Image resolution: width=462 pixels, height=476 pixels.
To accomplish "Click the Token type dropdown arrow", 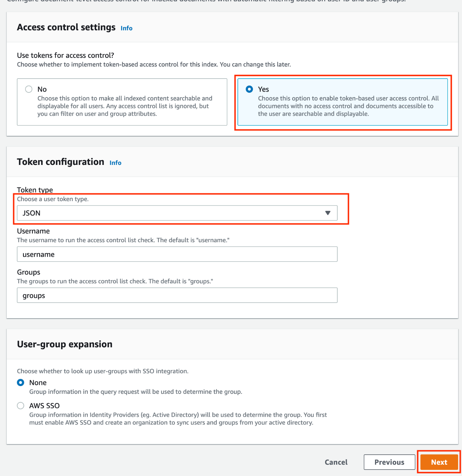I will tap(328, 213).
